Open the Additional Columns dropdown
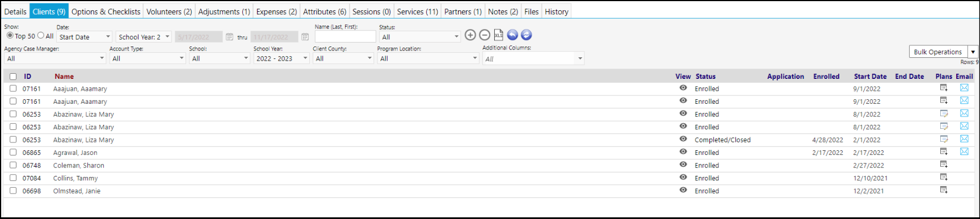Image resolution: width=980 pixels, height=219 pixels. pos(533,58)
